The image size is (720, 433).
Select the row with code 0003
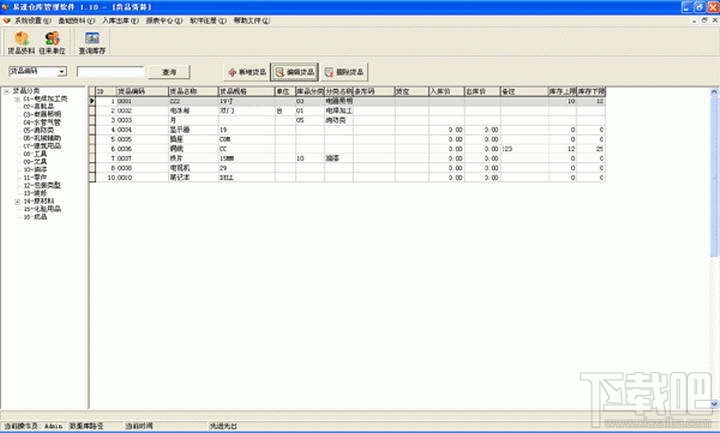(350, 120)
